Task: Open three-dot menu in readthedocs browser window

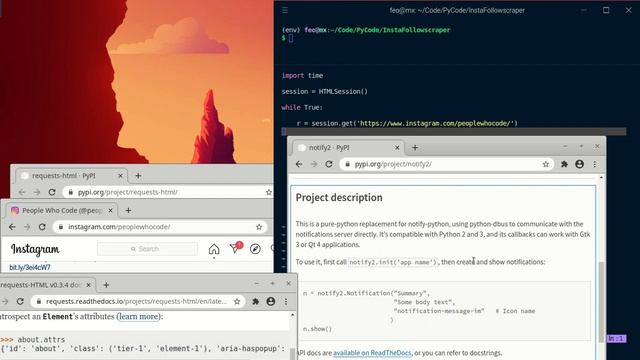Action: [286, 302]
